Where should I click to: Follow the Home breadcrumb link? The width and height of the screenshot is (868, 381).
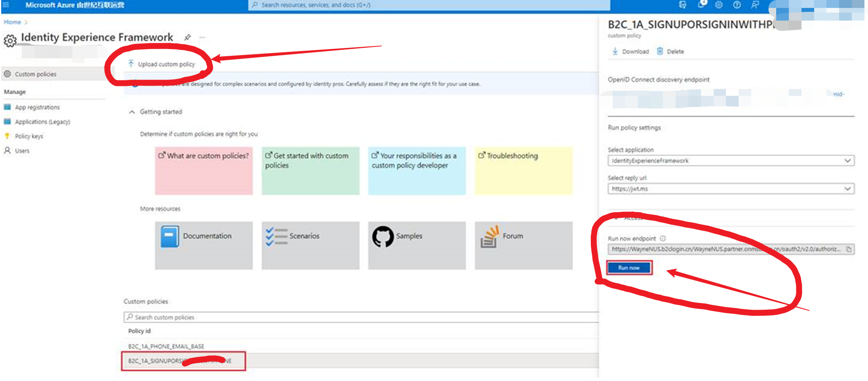pos(12,22)
